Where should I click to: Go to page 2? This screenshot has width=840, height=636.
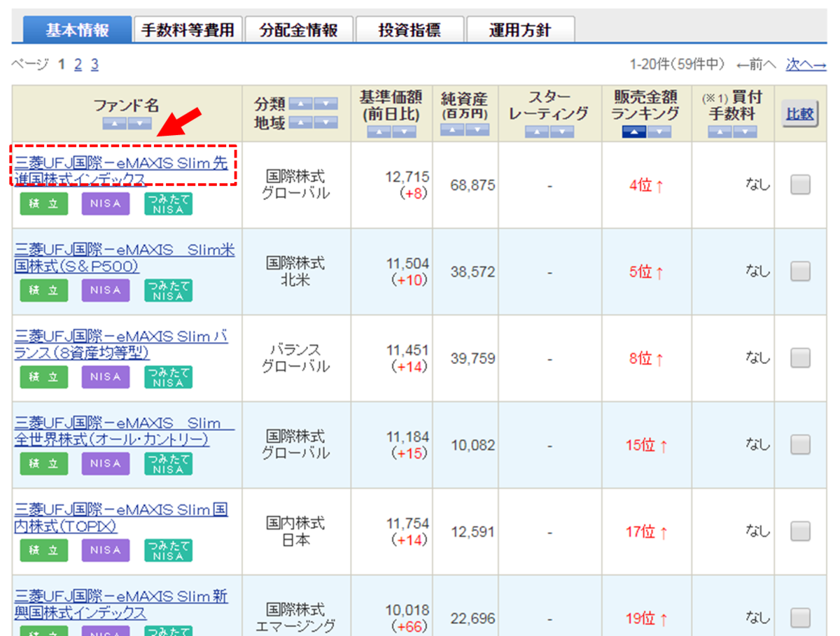(x=78, y=65)
